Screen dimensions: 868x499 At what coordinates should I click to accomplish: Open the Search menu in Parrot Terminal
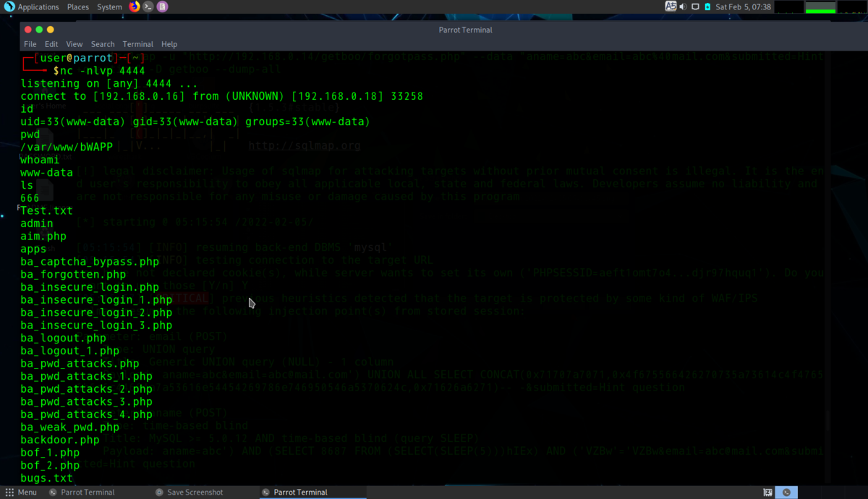tap(103, 44)
